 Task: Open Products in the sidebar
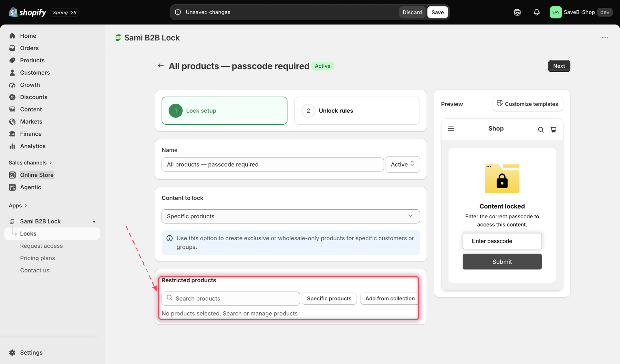32,60
